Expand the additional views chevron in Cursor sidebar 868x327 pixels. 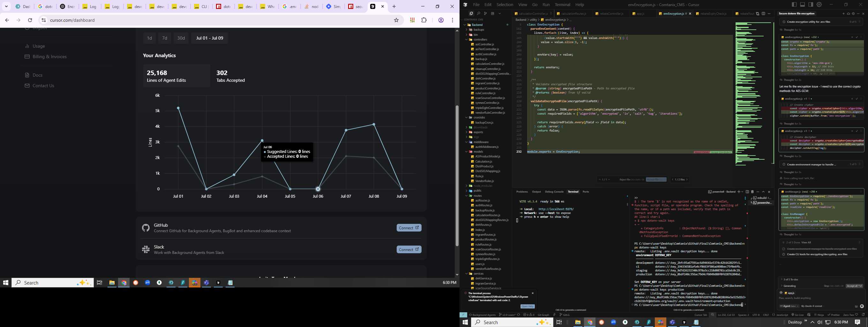pyautogui.click(x=500, y=13)
